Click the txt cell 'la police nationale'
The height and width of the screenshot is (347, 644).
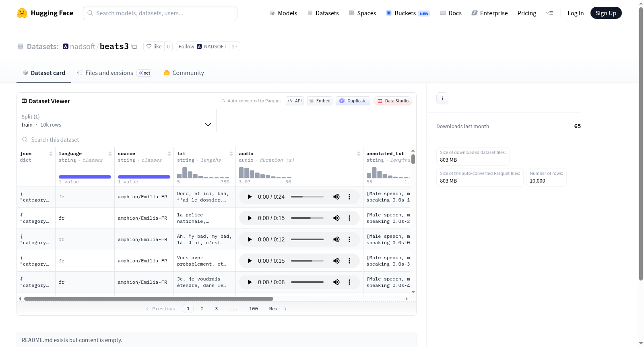pyautogui.click(x=204, y=218)
